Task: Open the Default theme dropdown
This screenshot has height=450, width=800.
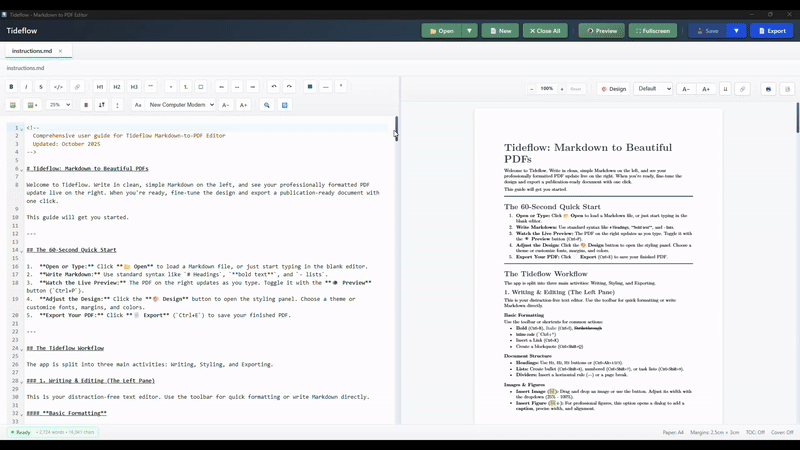Action: (653, 89)
